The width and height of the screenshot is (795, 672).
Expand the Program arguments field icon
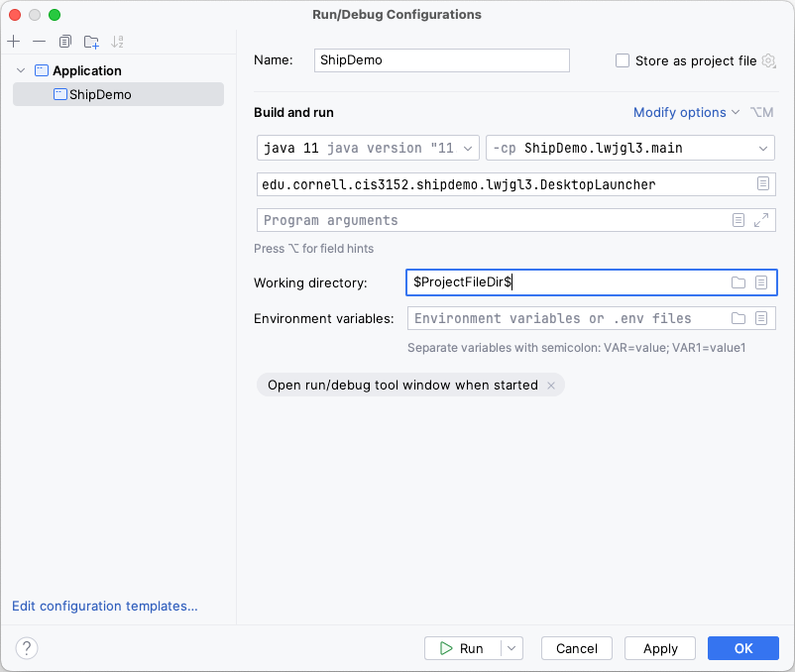point(761,220)
